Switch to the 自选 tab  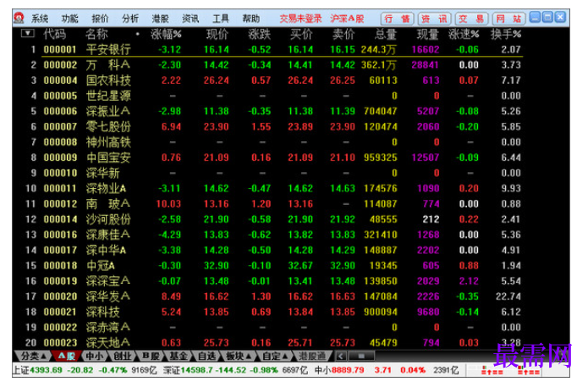click(206, 356)
